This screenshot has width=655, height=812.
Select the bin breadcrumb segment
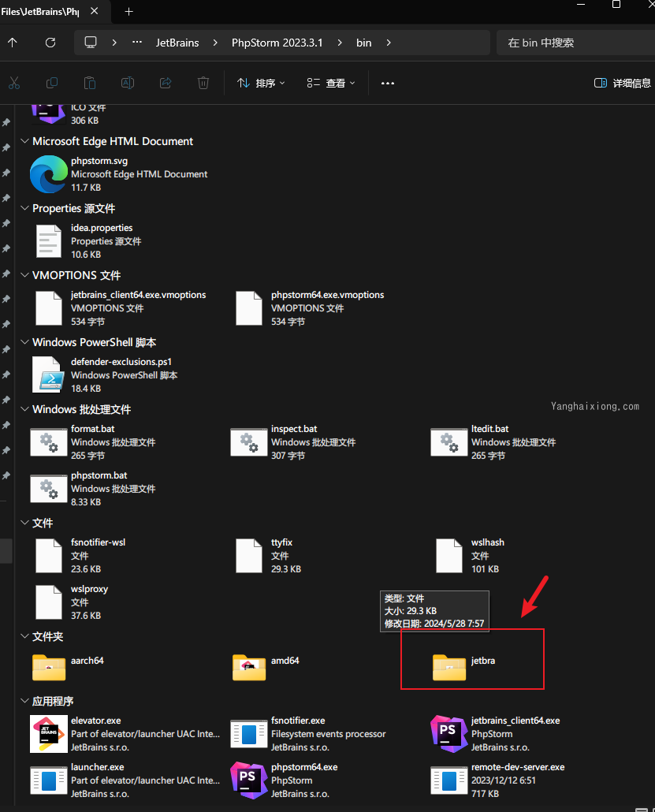click(x=364, y=43)
